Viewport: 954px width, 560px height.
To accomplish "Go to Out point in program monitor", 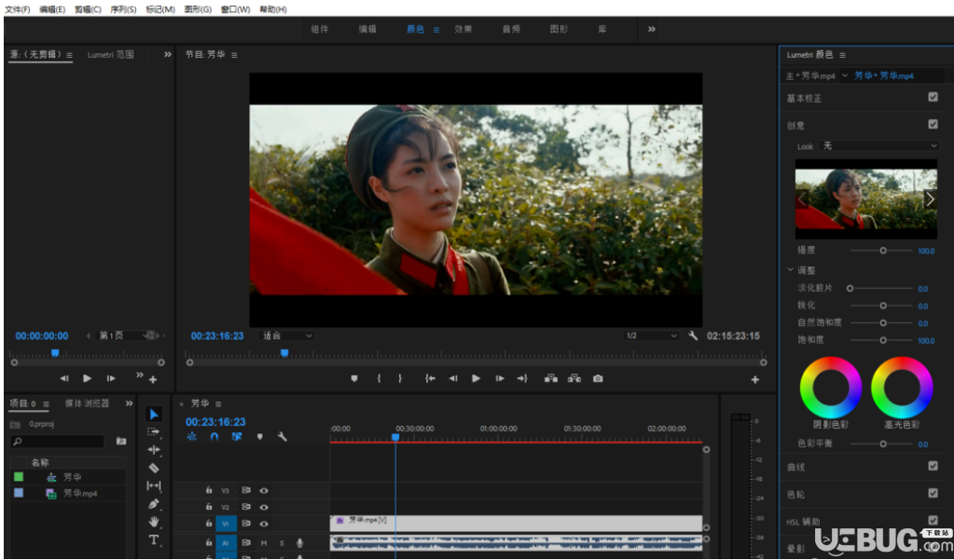I will (x=522, y=378).
